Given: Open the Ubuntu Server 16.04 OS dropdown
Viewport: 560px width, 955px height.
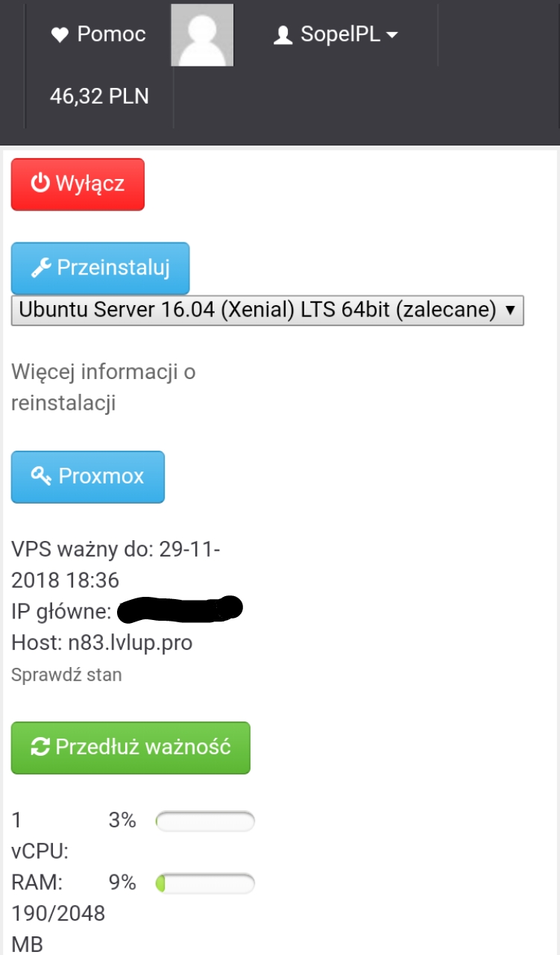Looking at the screenshot, I should [x=268, y=310].
